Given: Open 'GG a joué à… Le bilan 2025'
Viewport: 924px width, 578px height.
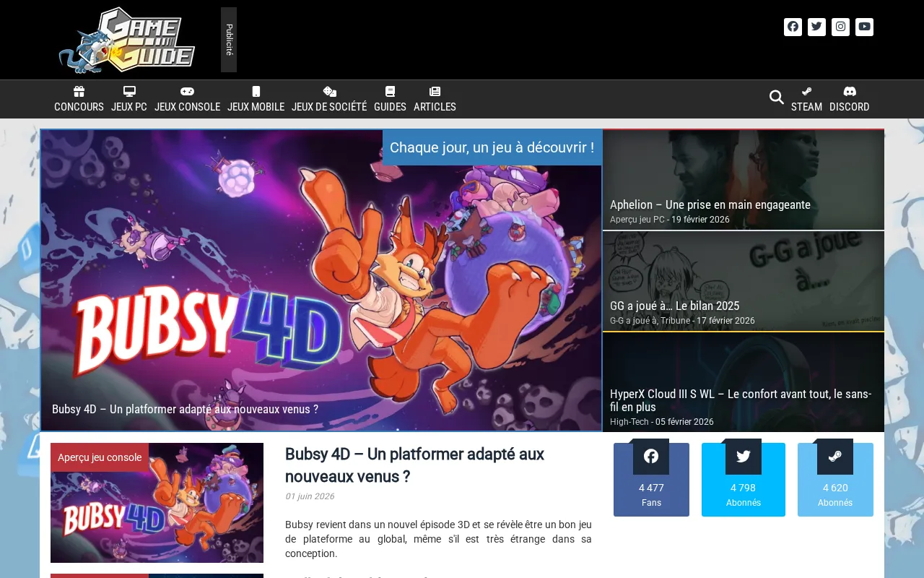Looking at the screenshot, I should [x=674, y=306].
